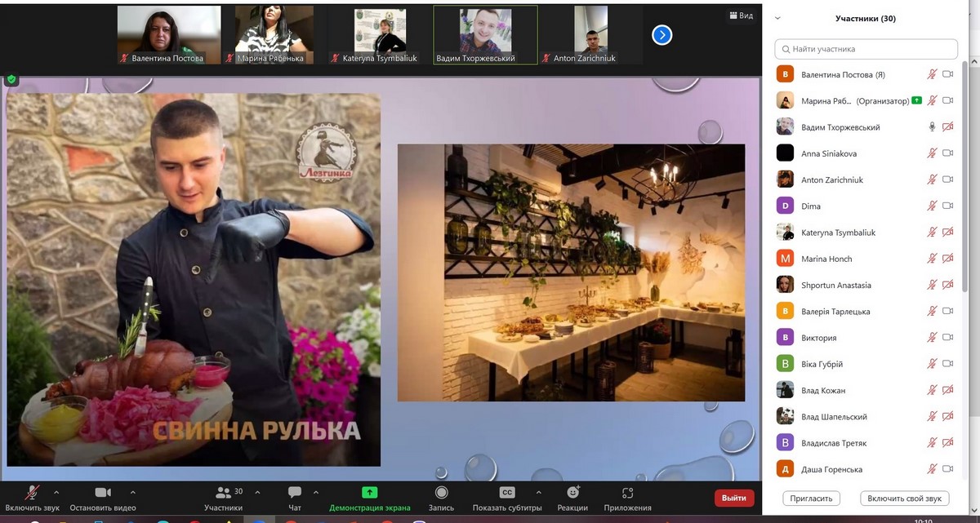Open the Вид view menu
This screenshot has height=523, width=980.
point(740,16)
